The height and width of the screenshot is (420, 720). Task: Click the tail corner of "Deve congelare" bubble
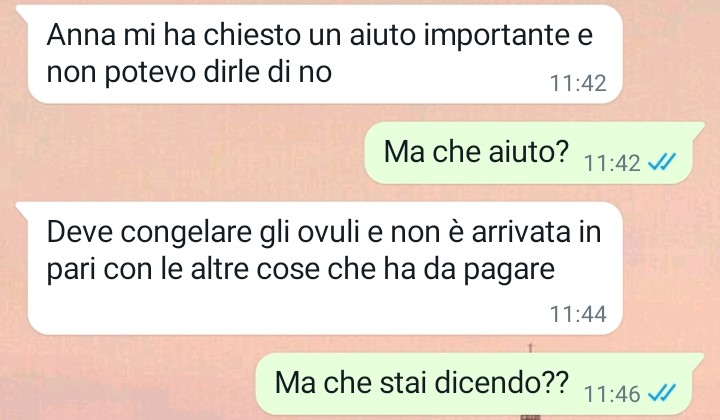click(22, 207)
